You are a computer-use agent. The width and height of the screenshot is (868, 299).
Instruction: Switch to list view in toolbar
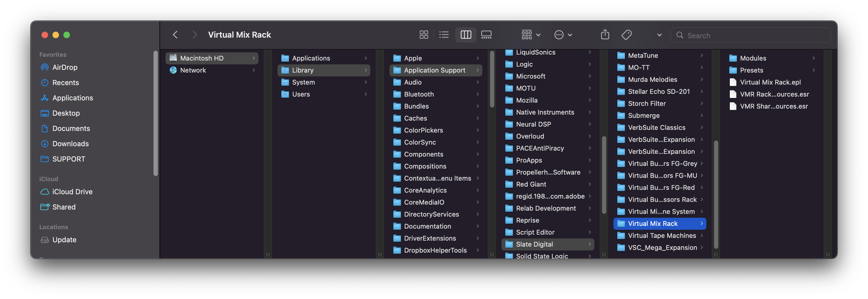click(444, 35)
